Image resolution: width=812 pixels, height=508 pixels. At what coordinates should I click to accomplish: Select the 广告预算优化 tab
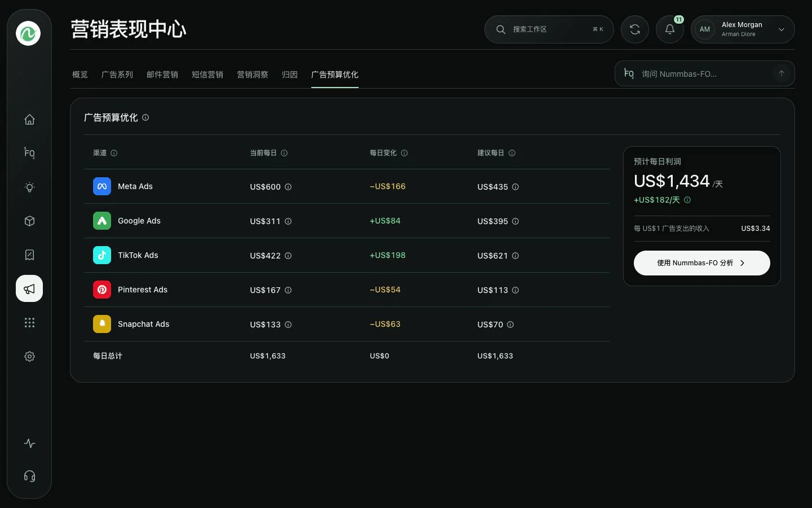(335, 75)
